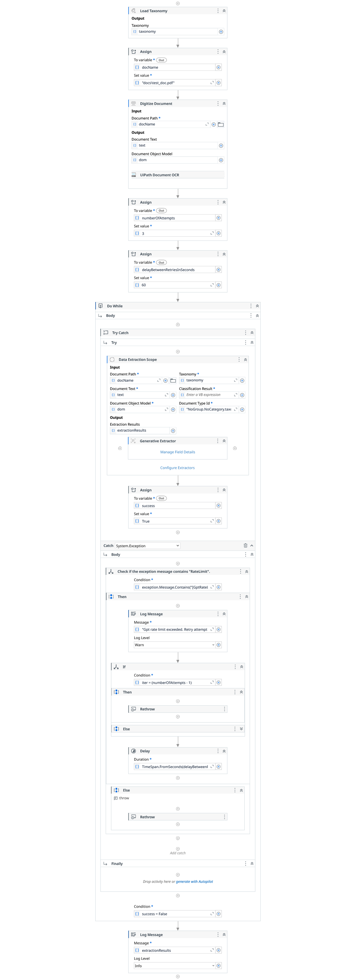
Task: Click the Configure Extractors link
Action: point(177,468)
